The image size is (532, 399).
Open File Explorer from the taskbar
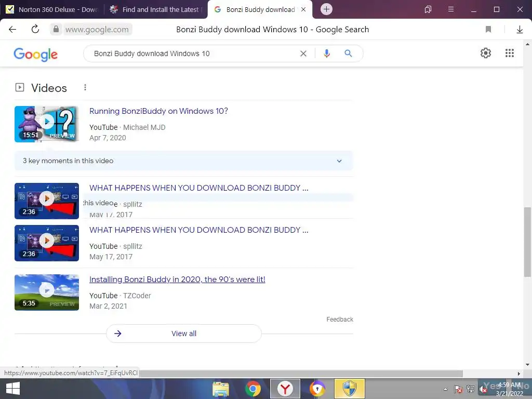tap(221, 389)
